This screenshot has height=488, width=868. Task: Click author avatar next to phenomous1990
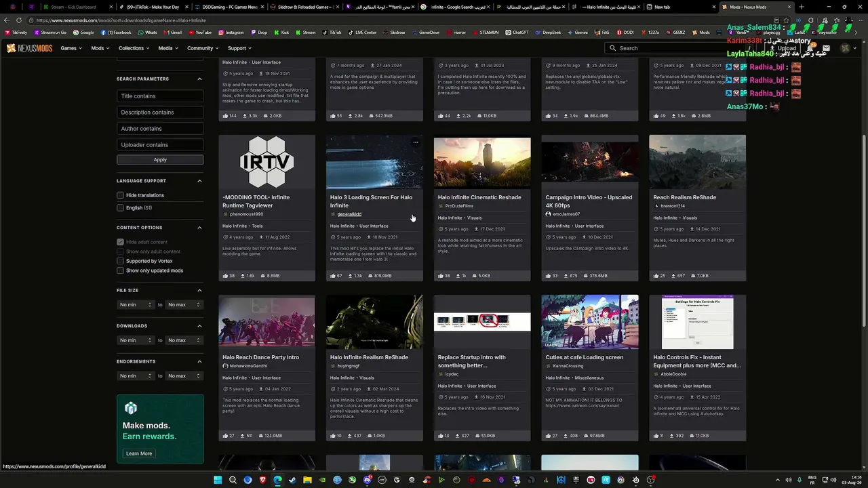pos(226,214)
